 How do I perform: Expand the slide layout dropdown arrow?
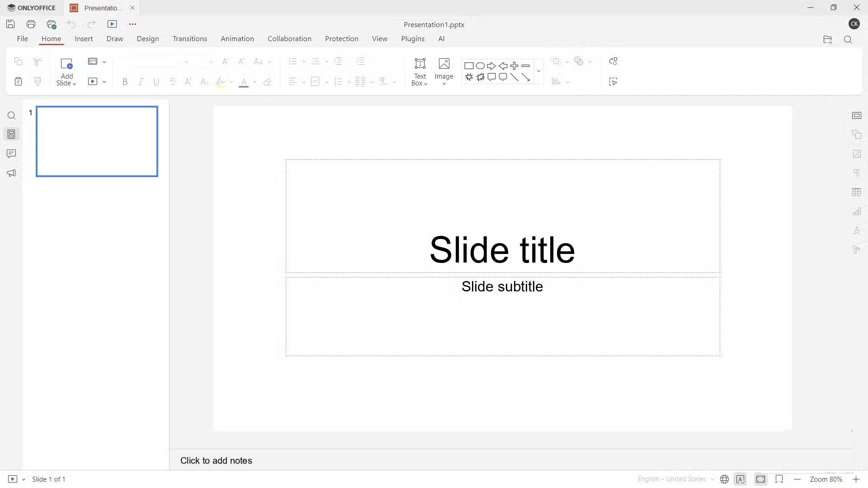104,62
